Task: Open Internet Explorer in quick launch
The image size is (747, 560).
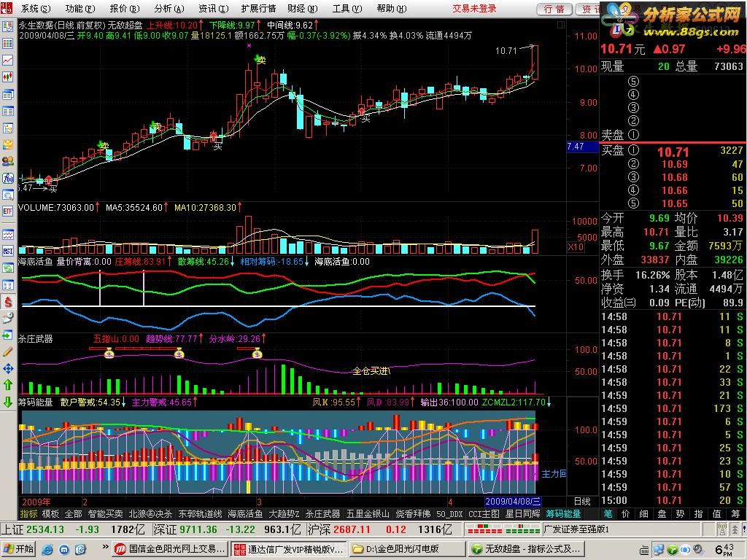Action: pos(47,550)
